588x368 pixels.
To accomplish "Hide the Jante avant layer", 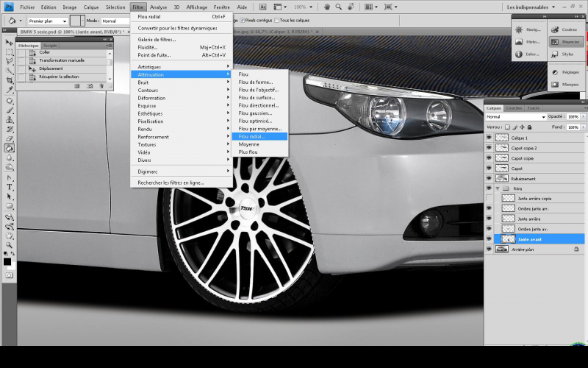I will pyautogui.click(x=489, y=238).
